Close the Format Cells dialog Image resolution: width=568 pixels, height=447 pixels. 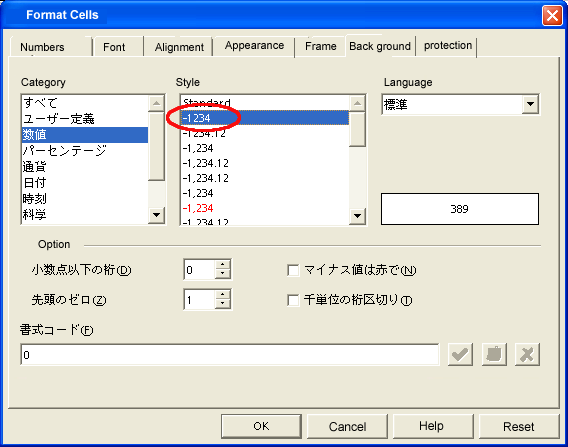pos(552,15)
